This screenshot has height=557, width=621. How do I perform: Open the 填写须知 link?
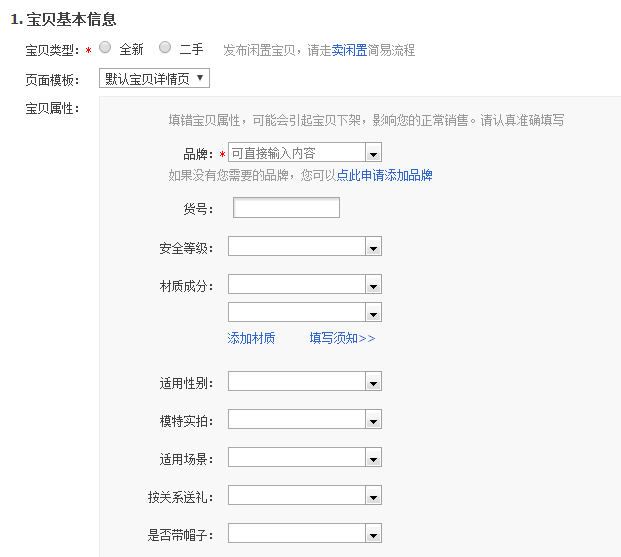click(341, 338)
